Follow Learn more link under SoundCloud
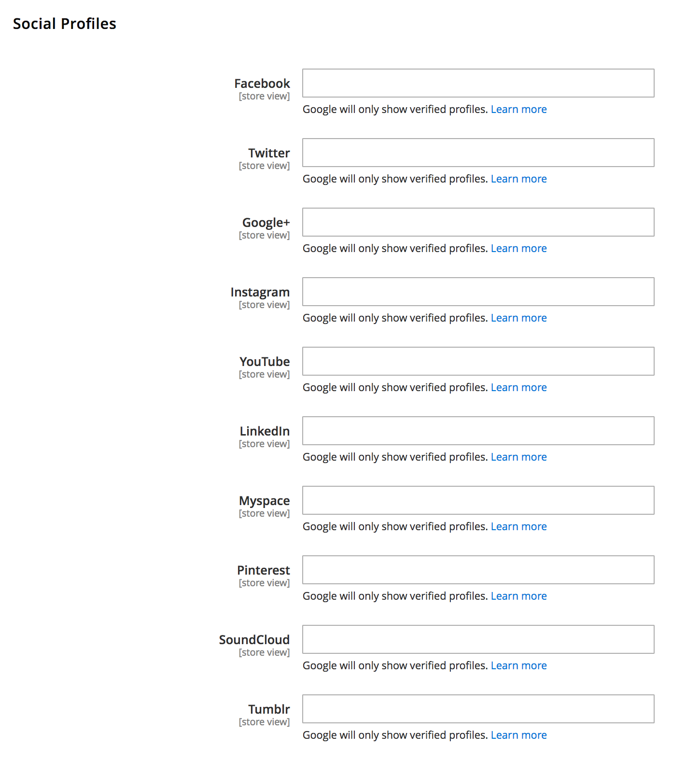Image resolution: width=700 pixels, height=761 pixels. (x=518, y=665)
